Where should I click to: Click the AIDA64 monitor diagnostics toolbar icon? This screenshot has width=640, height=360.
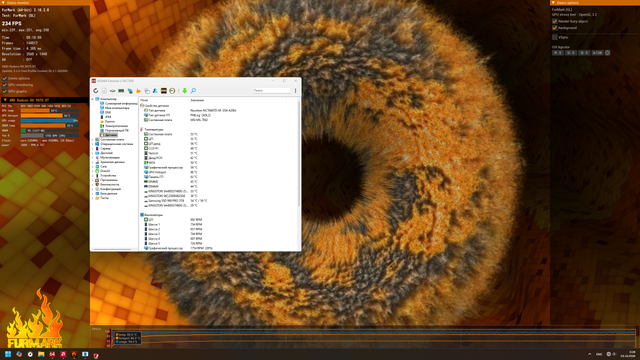(x=130, y=91)
